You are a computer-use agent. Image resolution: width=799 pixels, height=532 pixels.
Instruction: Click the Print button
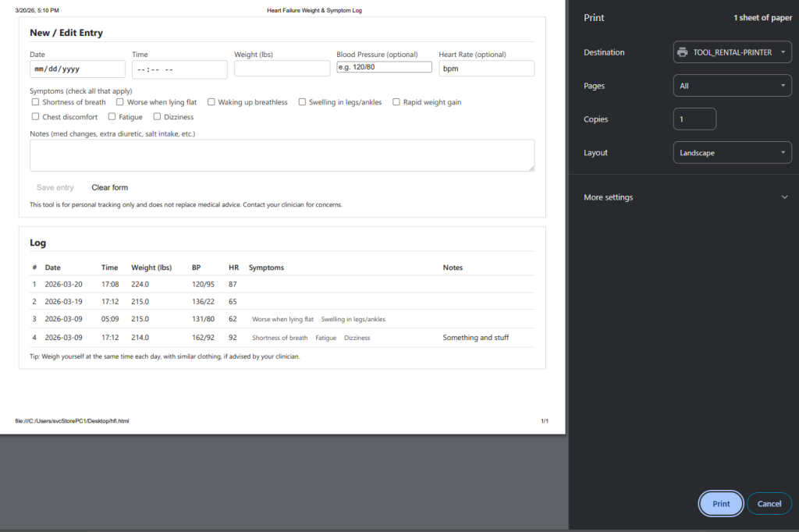(x=720, y=503)
